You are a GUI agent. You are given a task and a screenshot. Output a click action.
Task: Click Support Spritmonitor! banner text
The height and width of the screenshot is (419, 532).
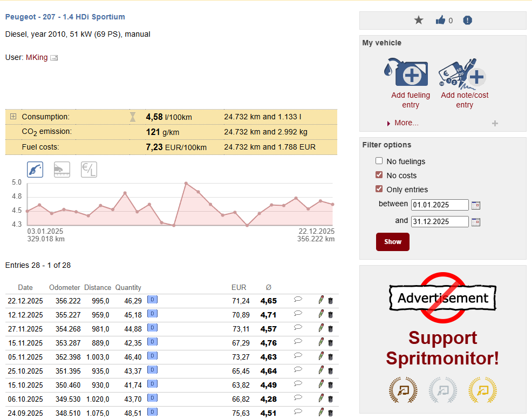[x=443, y=348]
